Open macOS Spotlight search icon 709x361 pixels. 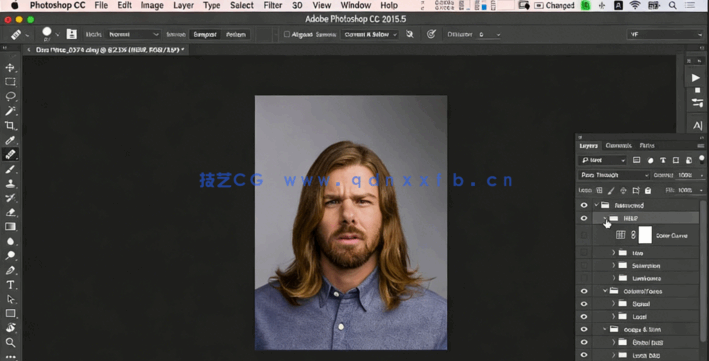point(673,5)
